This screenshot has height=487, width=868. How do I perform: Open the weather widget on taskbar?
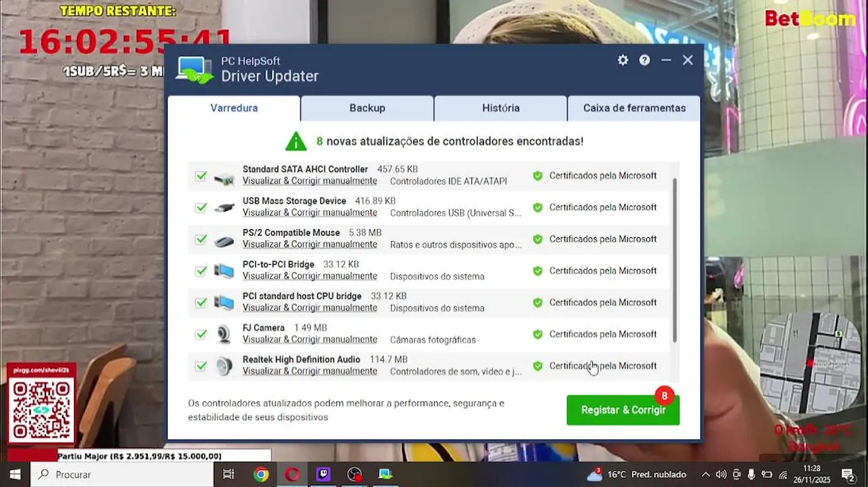tap(636, 474)
